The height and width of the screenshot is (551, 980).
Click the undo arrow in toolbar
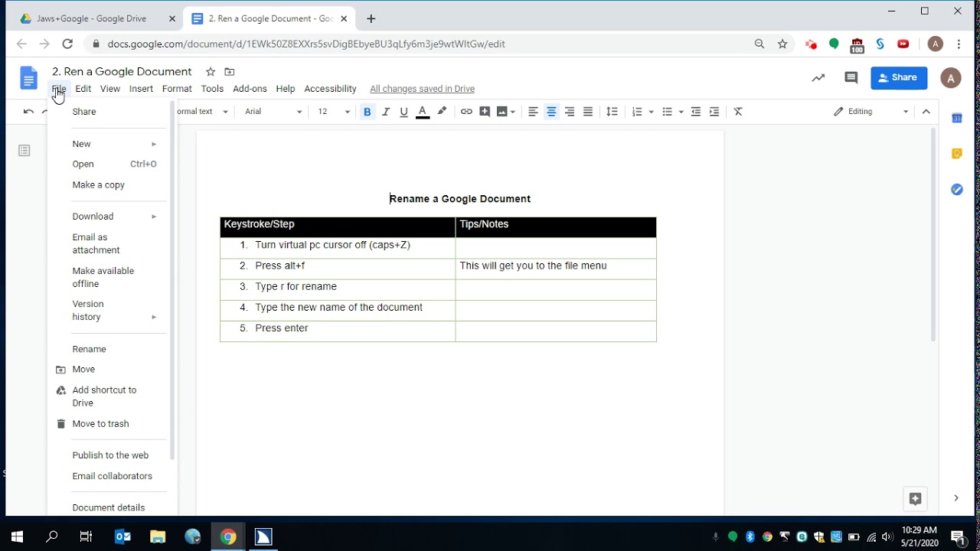[28, 112]
